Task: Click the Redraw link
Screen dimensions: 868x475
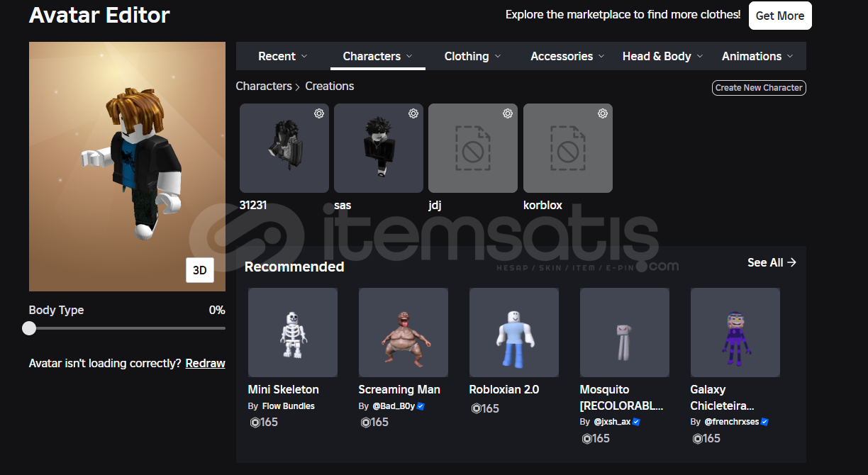Action: pyautogui.click(x=206, y=363)
